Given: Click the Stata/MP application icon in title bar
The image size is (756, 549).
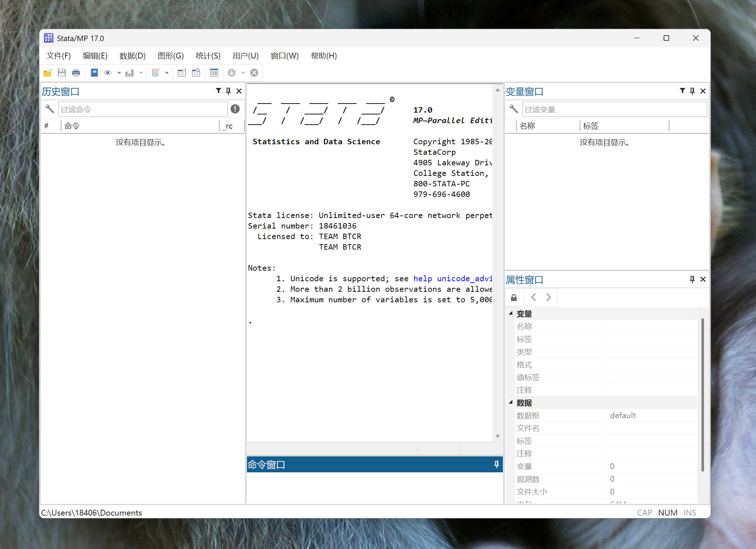Looking at the screenshot, I should tap(49, 38).
